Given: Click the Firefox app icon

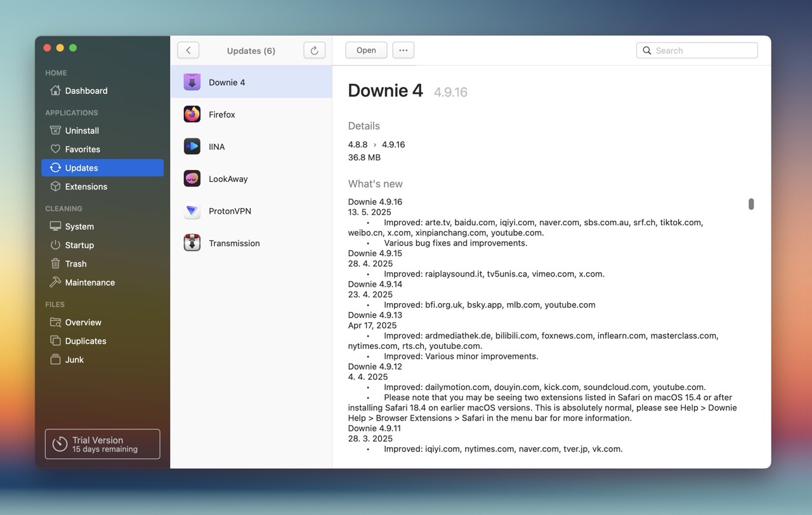Looking at the screenshot, I should [x=192, y=114].
